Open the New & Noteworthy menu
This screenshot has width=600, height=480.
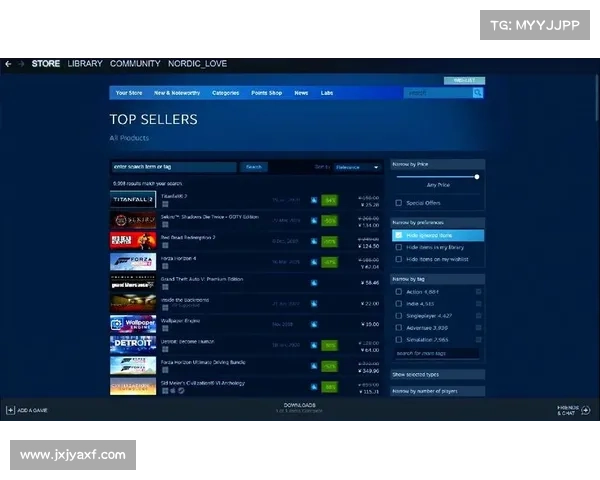(x=177, y=93)
